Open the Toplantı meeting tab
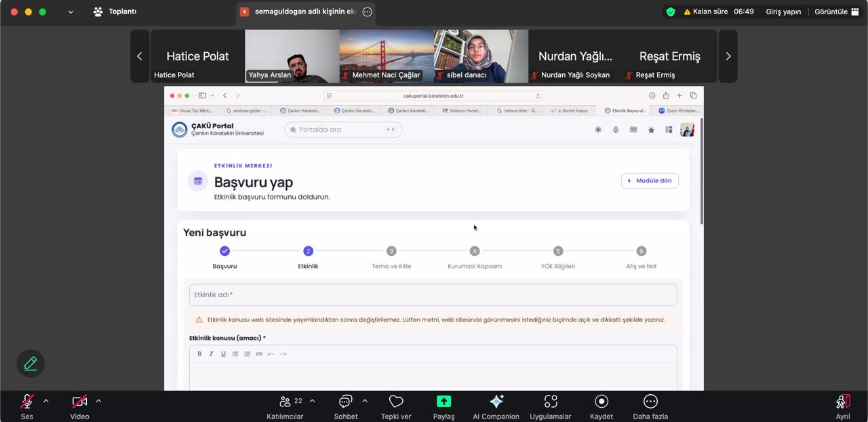 pyautogui.click(x=115, y=12)
